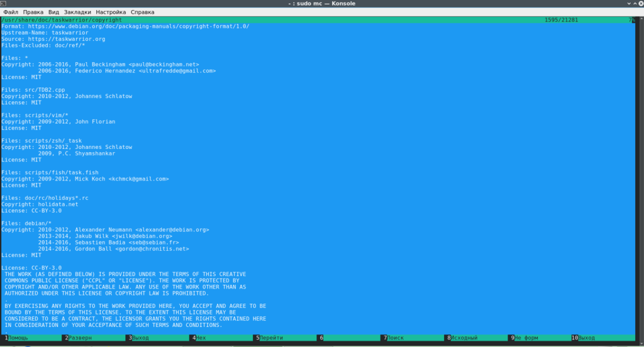The width and height of the screenshot is (644, 347).
Task: Open the Вид menu
Action: pyautogui.click(x=54, y=12)
